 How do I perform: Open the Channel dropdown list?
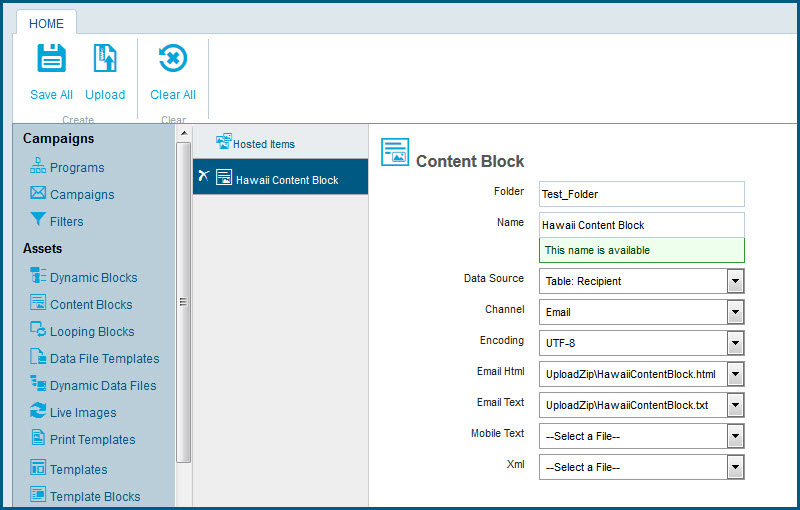tap(736, 312)
